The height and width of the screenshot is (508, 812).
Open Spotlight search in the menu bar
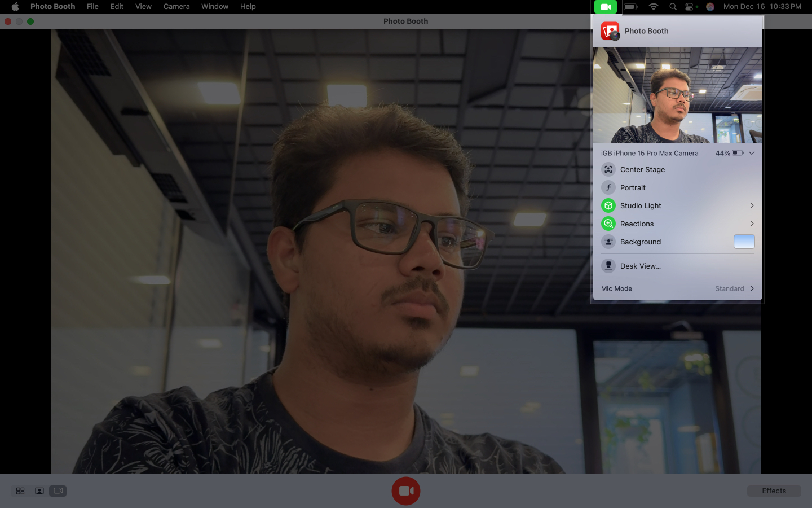pyautogui.click(x=673, y=7)
